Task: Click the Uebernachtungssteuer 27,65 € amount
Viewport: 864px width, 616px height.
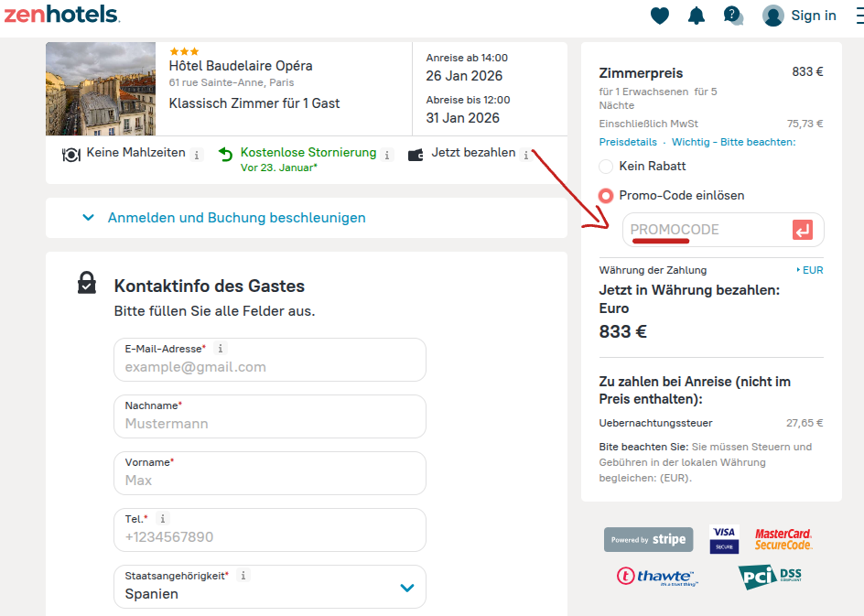Action: pyautogui.click(x=805, y=423)
